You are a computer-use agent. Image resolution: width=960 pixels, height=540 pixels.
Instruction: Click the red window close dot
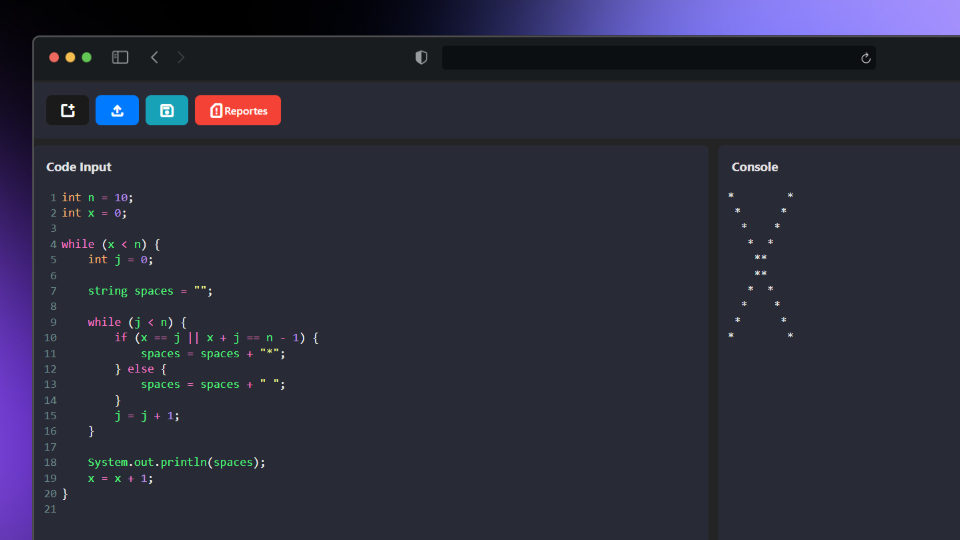(54, 58)
